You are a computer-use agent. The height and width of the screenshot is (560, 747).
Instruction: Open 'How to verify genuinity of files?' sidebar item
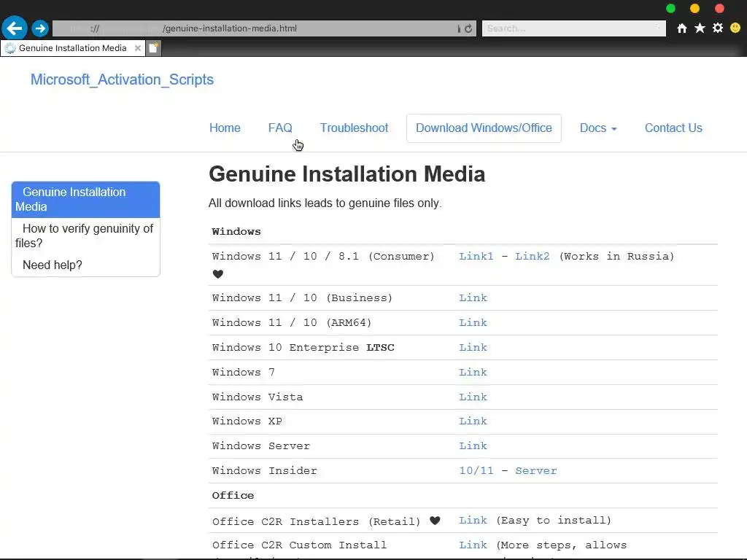point(86,236)
